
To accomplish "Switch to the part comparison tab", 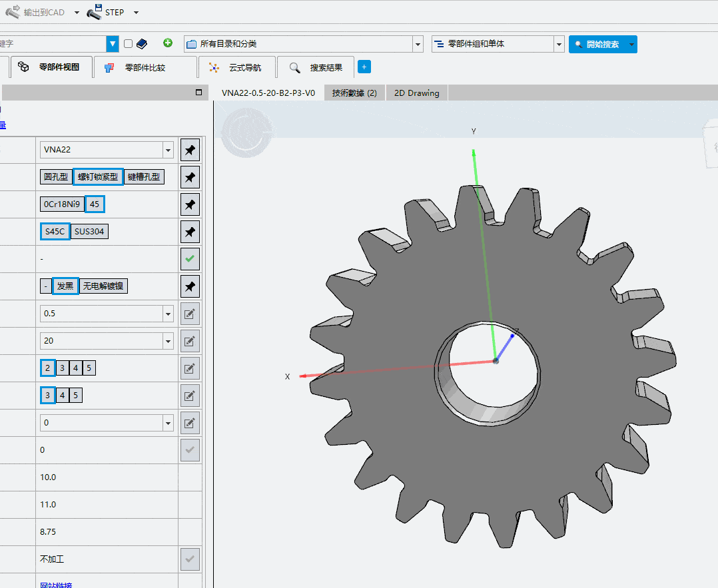I will pyautogui.click(x=145, y=67).
